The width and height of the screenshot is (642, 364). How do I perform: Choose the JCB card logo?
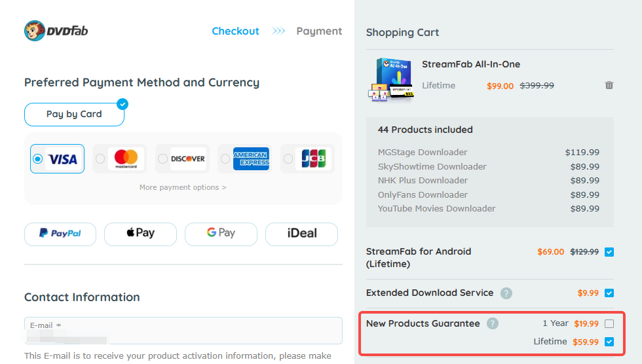pyautogui.click(x=313, y=158)
